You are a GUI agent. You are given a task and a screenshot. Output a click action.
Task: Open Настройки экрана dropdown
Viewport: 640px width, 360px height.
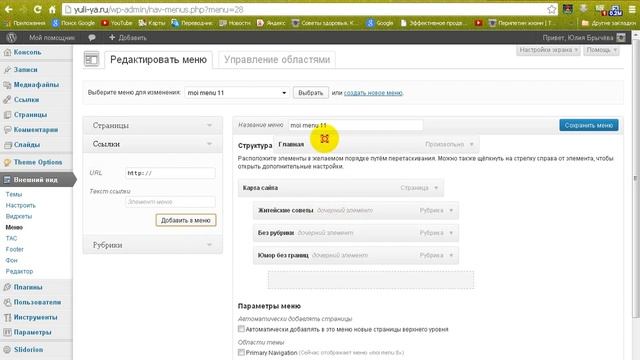(548, 50)
